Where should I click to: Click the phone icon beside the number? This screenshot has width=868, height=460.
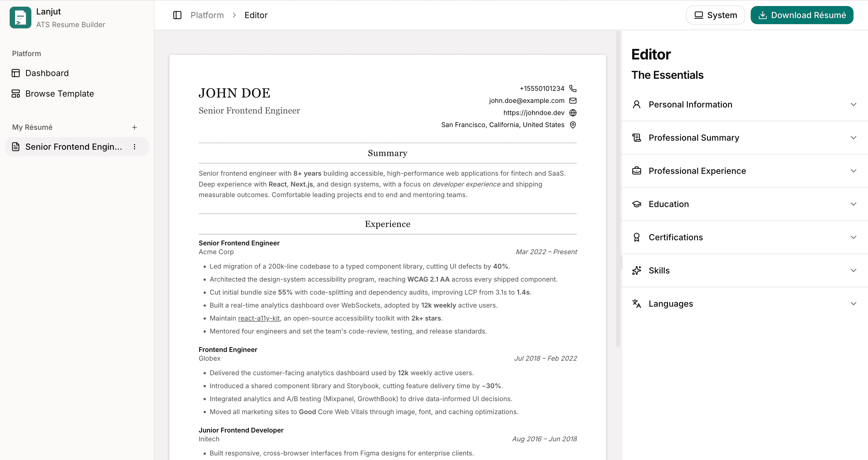[x=572, y=88]
